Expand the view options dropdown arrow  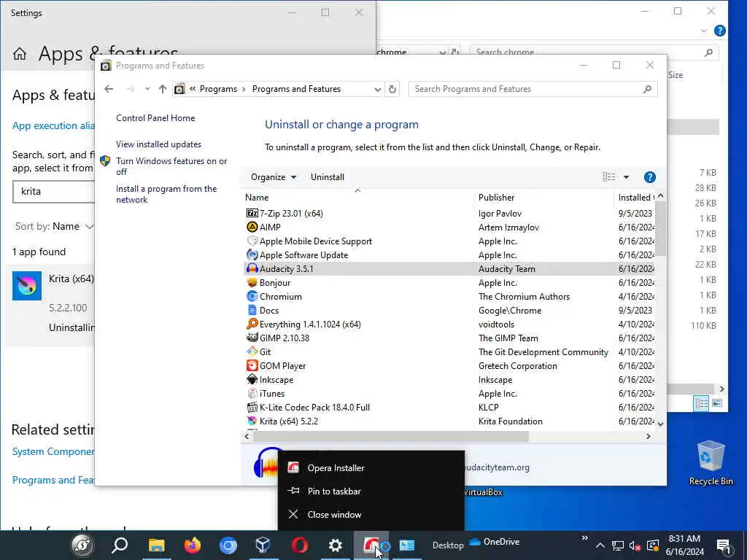tap(627, 177)
